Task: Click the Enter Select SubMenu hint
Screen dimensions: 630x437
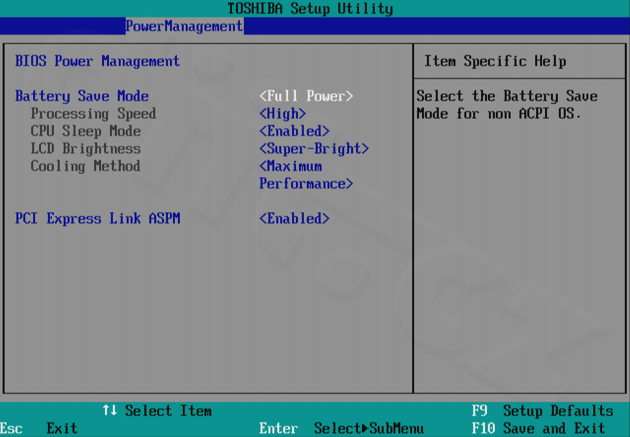Action: click(342, 428)
